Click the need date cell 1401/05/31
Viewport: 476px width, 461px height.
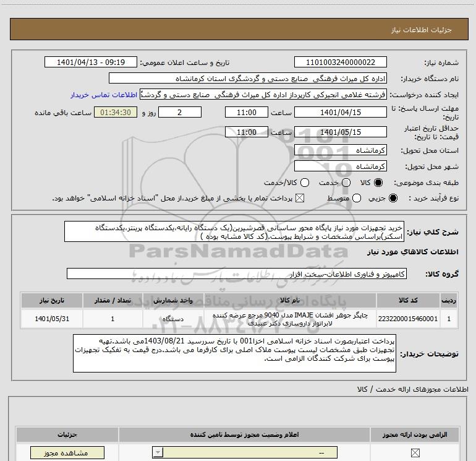(x=51, y=319)
